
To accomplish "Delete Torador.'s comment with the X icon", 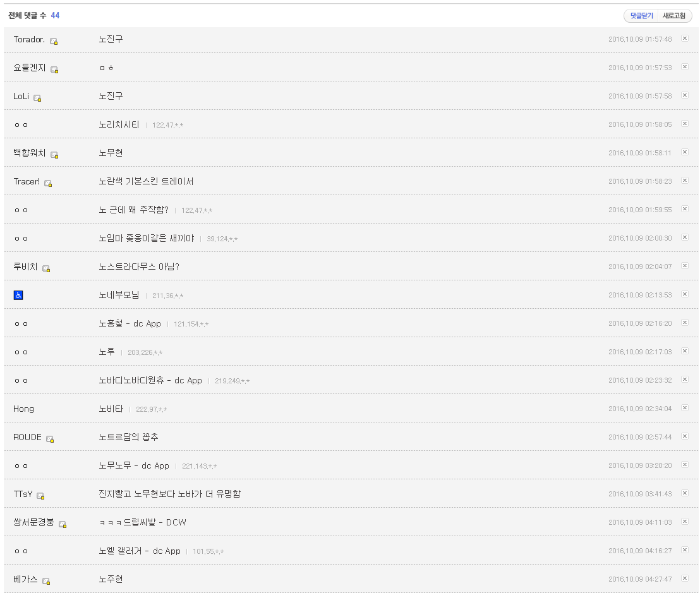I will tap(684, 39).
